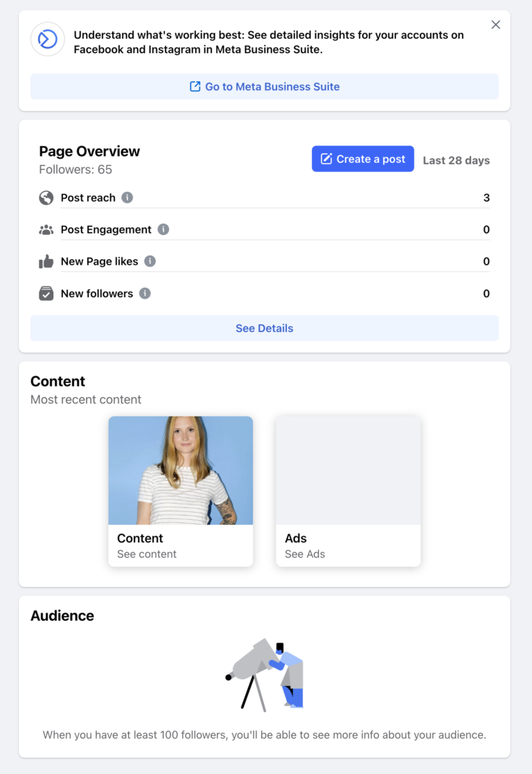532x774 pixels.
Task: Open the Content thumbnail photo
Action: coord(181,470)
